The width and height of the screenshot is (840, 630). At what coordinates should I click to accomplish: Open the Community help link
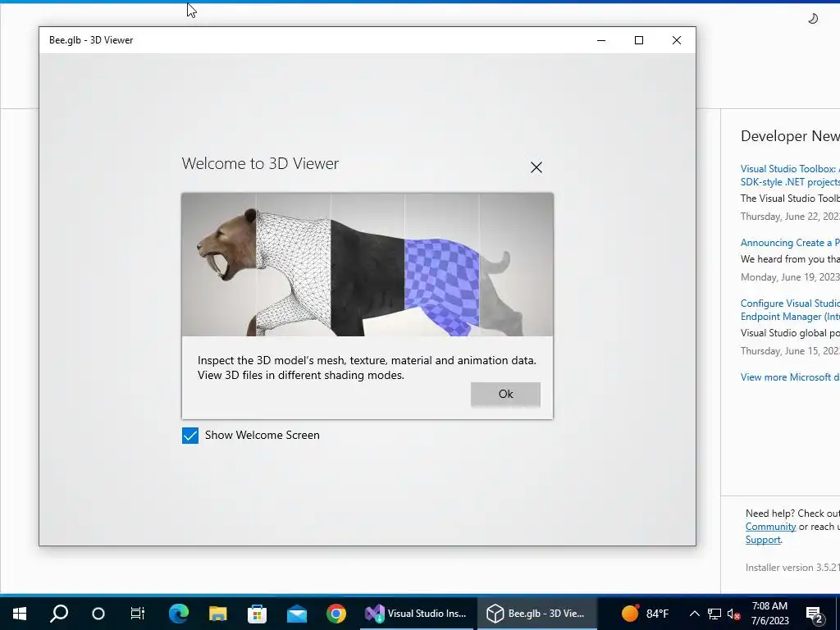[770, 527]
